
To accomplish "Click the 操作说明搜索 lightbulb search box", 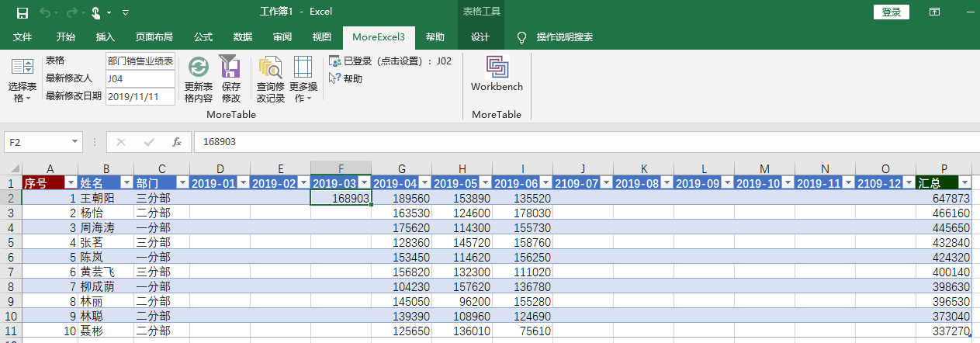I will [556, 37].
